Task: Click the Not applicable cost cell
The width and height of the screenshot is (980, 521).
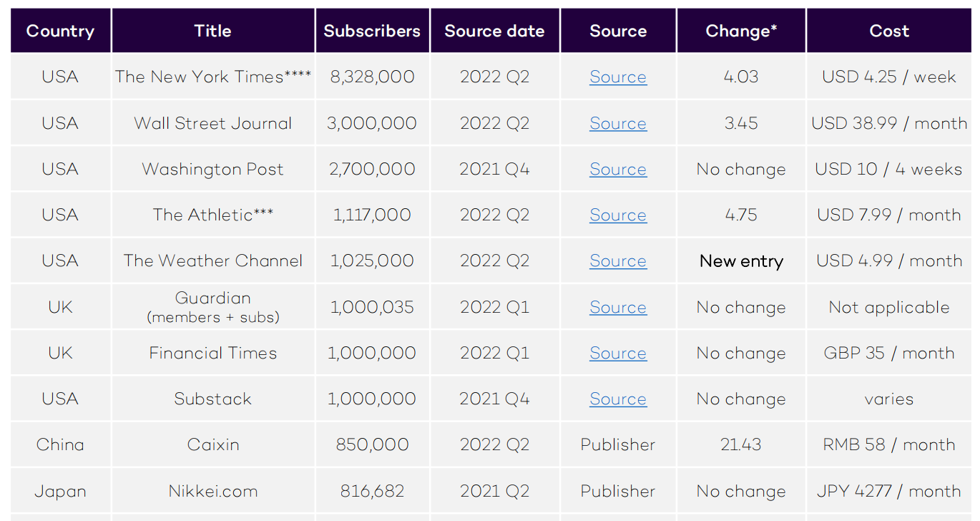Action: [x=889, y=307]
